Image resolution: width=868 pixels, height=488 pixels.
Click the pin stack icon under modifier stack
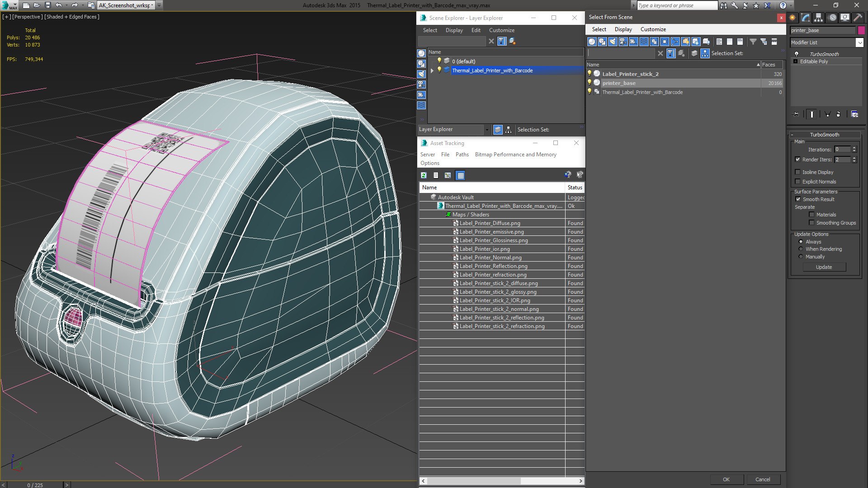796,114
